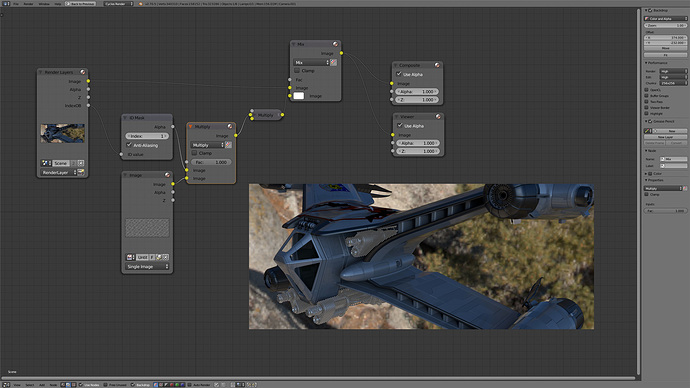Select the blue channel backdrop icon

point(182,384)
